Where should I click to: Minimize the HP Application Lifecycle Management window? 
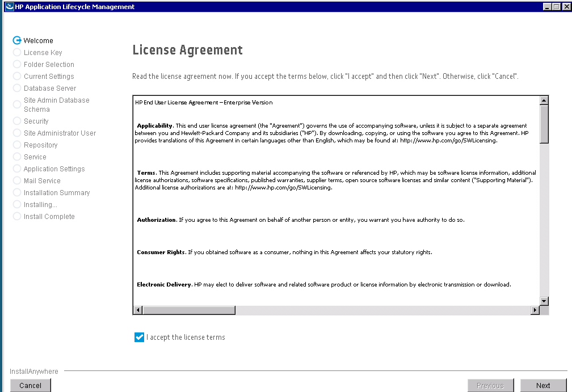pos(547,7)
